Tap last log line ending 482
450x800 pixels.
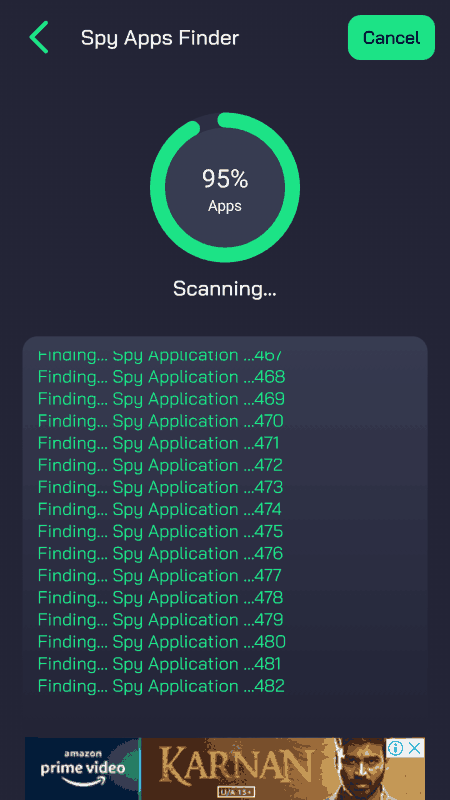(x=161, y=686)
